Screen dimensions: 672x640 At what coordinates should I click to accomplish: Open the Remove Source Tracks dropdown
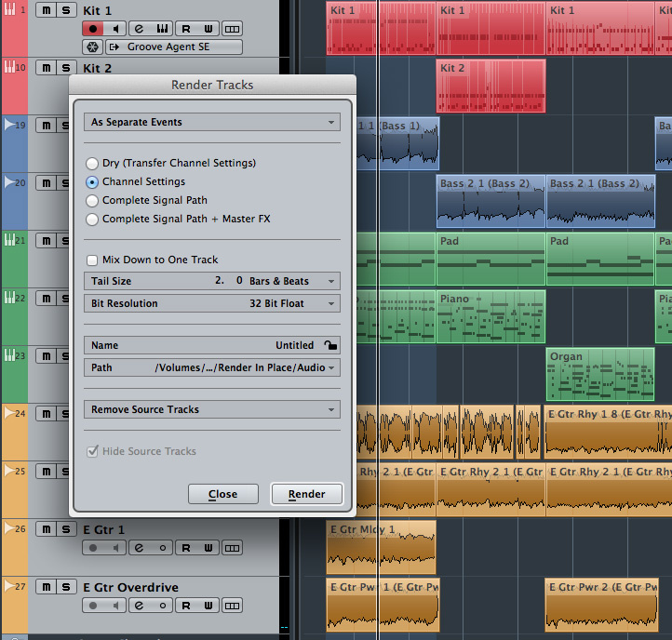pyautogui.click(x=211, y=409)
